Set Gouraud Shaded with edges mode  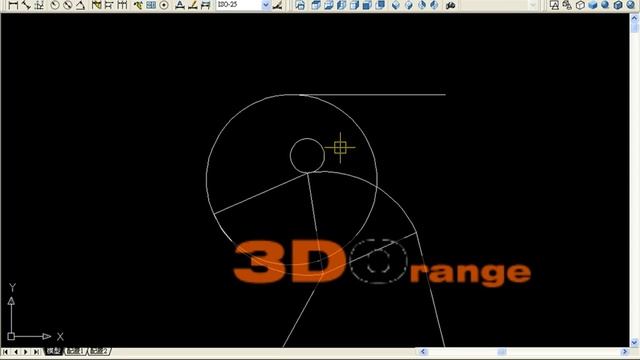click(631, 5)
